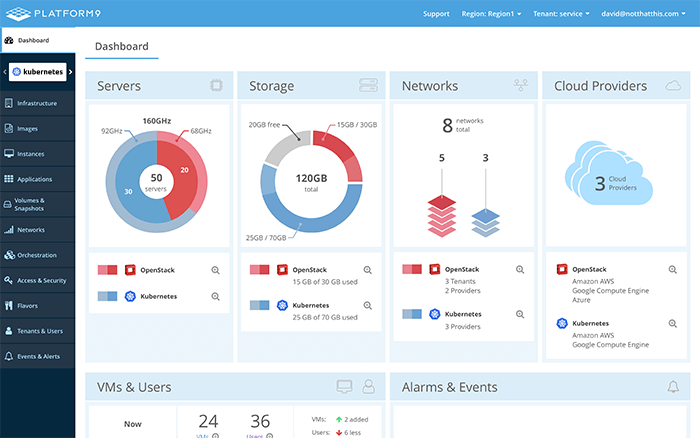Click the red network stack graphic
Image resolution: width=700 pixels, height=438 pixels.
(x=442, y=216)
